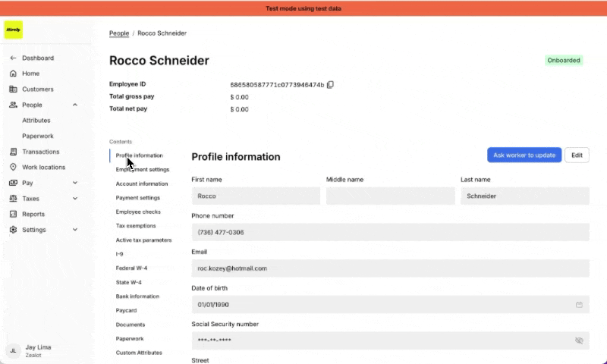Click the Phone number field

pyautogui.click(x=390, y=232)
